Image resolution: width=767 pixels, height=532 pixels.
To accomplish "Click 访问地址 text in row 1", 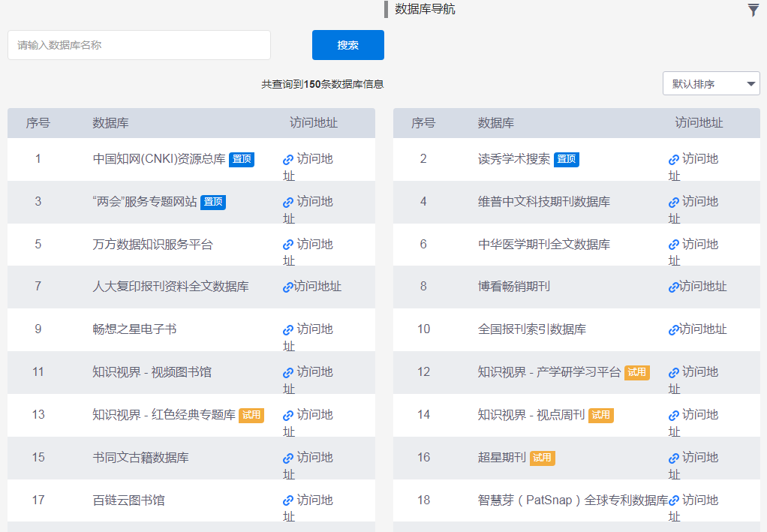I will (x=308, y=167).
